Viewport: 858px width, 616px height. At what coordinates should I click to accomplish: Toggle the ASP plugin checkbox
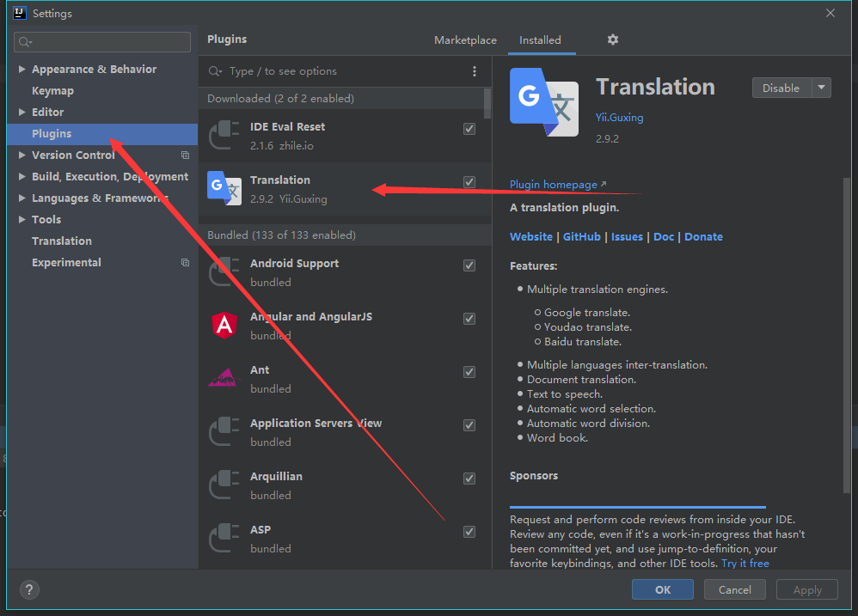469,532
